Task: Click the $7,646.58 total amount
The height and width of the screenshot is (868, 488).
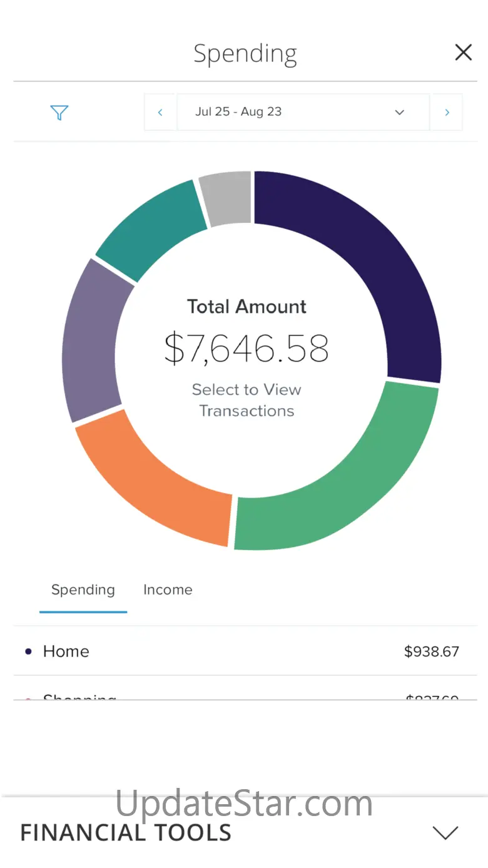Action: pos(247,349)
